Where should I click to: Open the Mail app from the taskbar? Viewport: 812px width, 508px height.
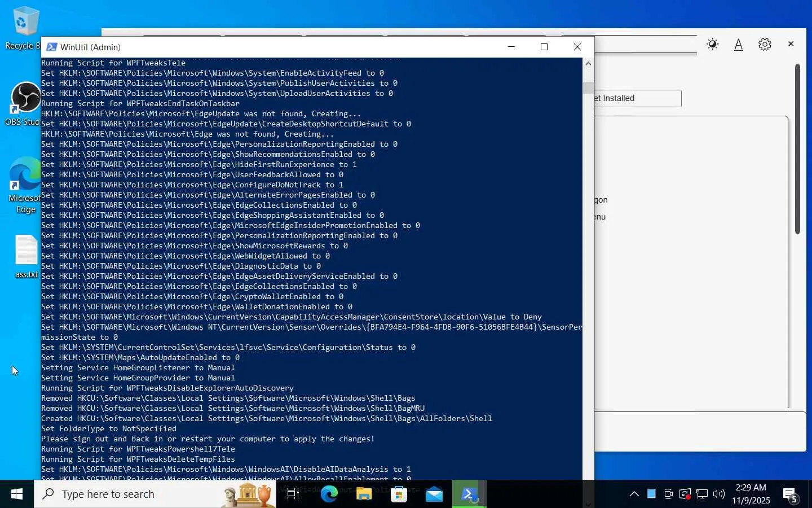(x=434, y=494)
